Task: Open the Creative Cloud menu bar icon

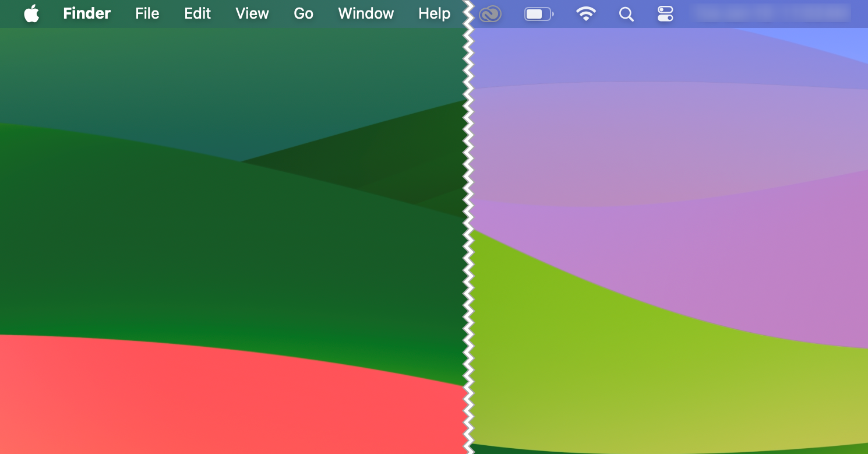Action: (x=490, y=14)
